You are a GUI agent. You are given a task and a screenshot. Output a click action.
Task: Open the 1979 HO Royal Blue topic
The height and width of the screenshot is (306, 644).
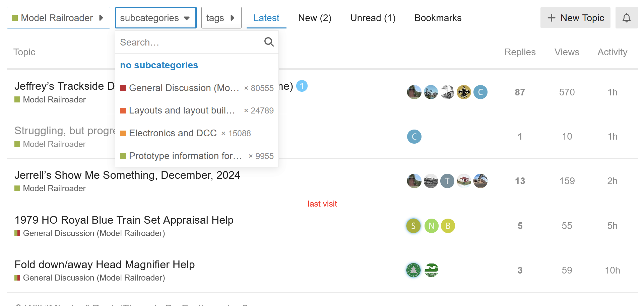click(x=124, y=220)
